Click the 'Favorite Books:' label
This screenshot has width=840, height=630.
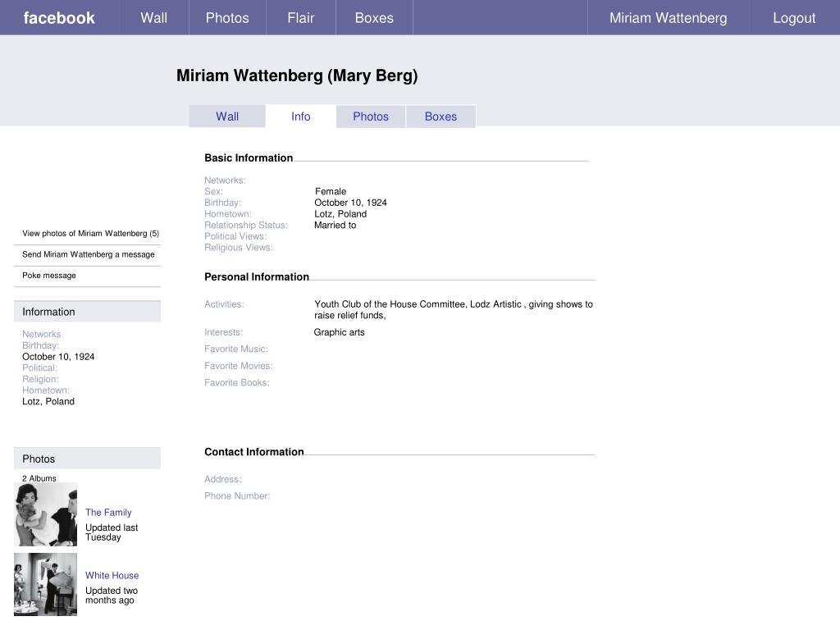[x=237, y=382]
